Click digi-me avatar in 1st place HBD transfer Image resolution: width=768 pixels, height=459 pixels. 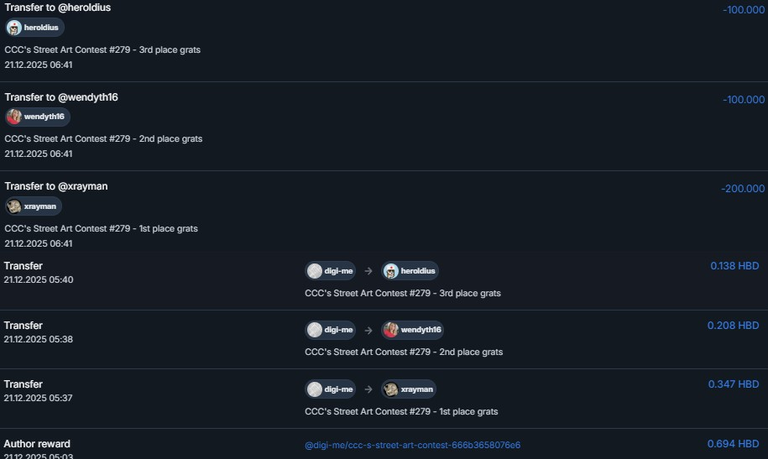(x=315, y=389)
